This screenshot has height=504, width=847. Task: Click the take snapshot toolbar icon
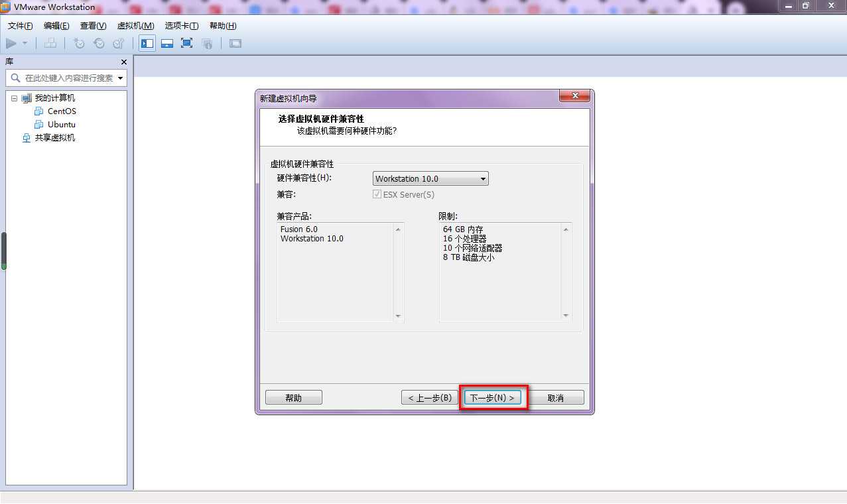[x=79, y=43]
